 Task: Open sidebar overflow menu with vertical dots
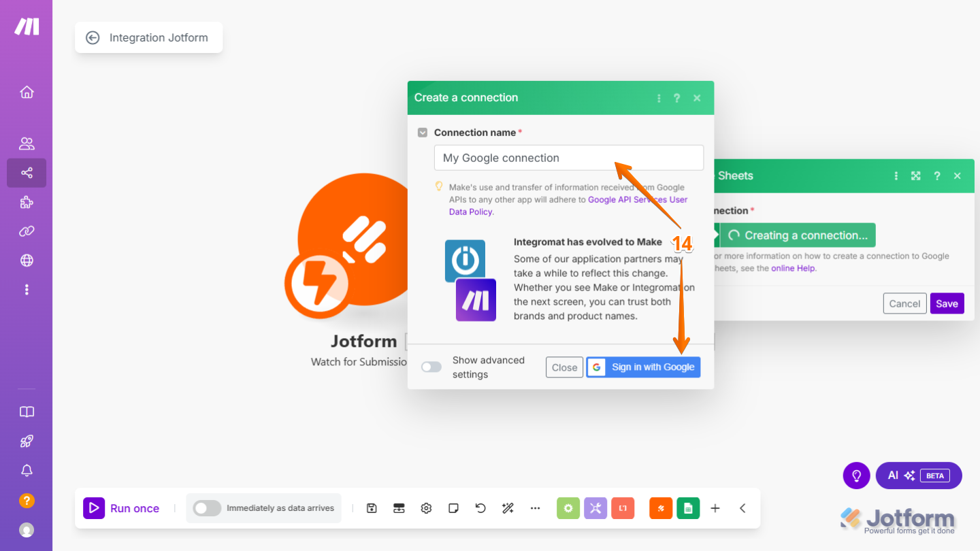coord(27,289)
